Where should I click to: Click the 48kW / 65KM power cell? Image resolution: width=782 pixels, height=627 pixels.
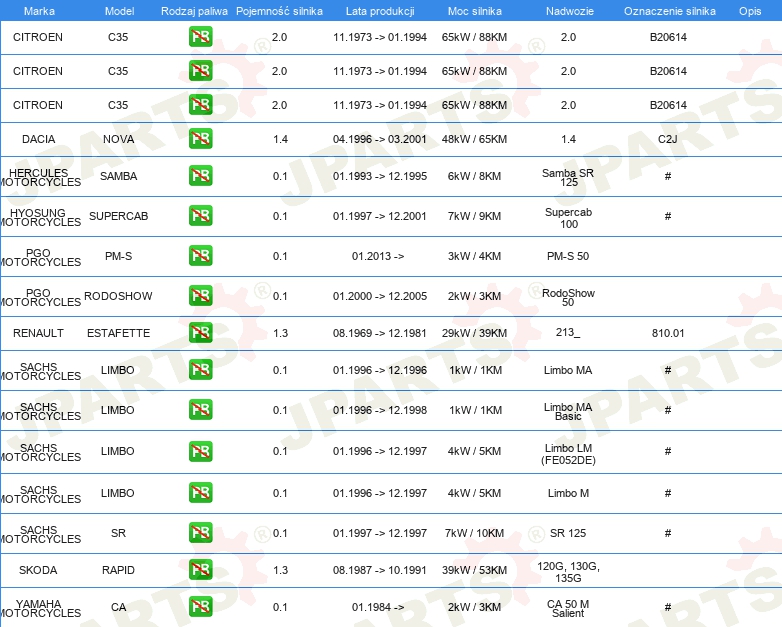point(474,139)
